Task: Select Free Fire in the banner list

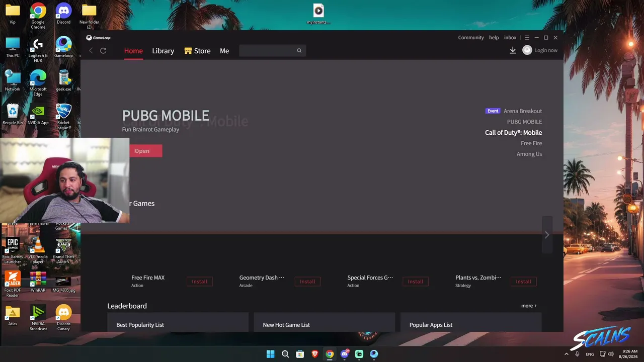Action: (531, 143)
